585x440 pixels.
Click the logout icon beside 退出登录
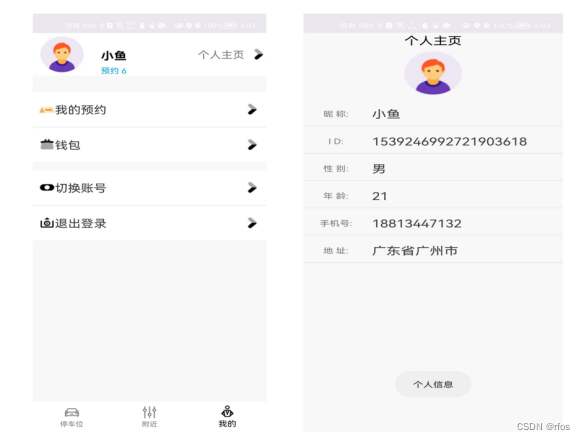point(47,223)
